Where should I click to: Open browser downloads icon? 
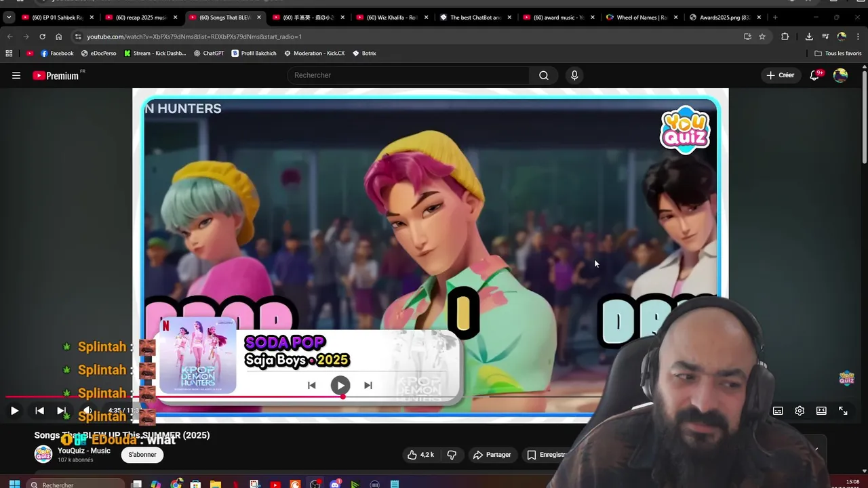pos(809,37)
